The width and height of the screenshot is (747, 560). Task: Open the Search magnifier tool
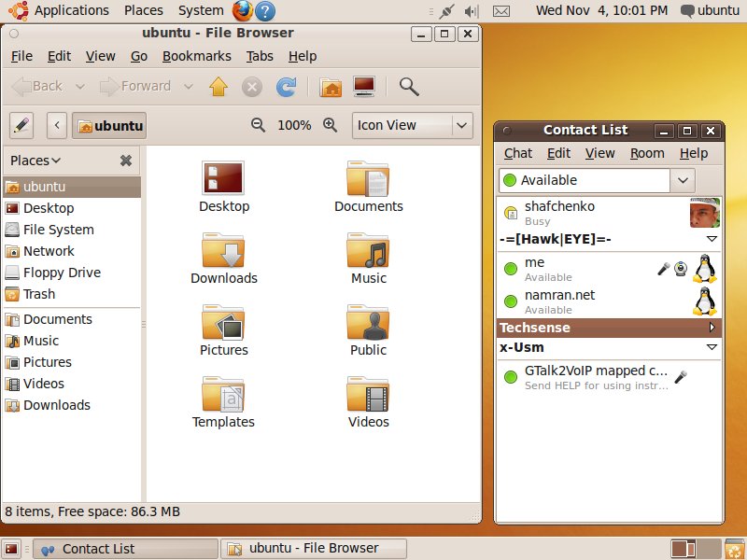(408, 87)
